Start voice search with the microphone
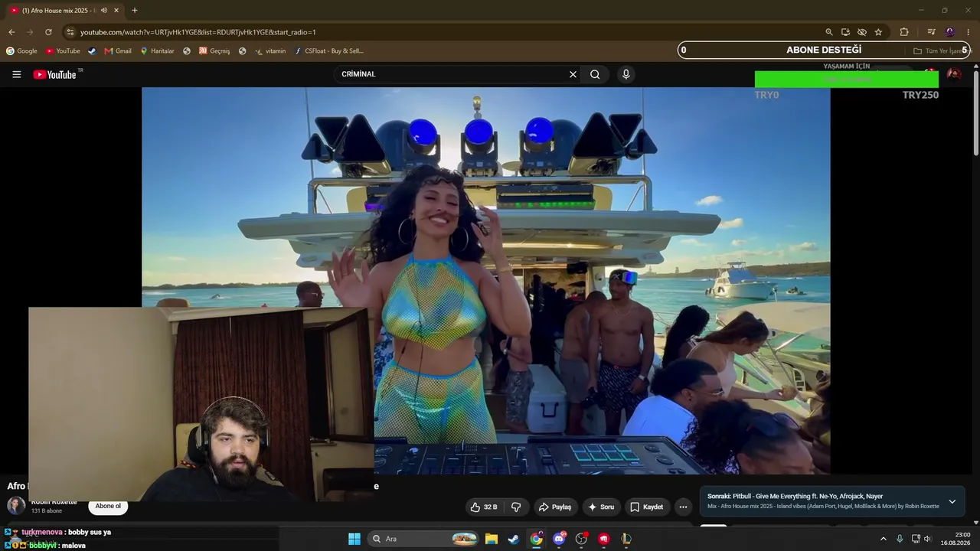 626,74
